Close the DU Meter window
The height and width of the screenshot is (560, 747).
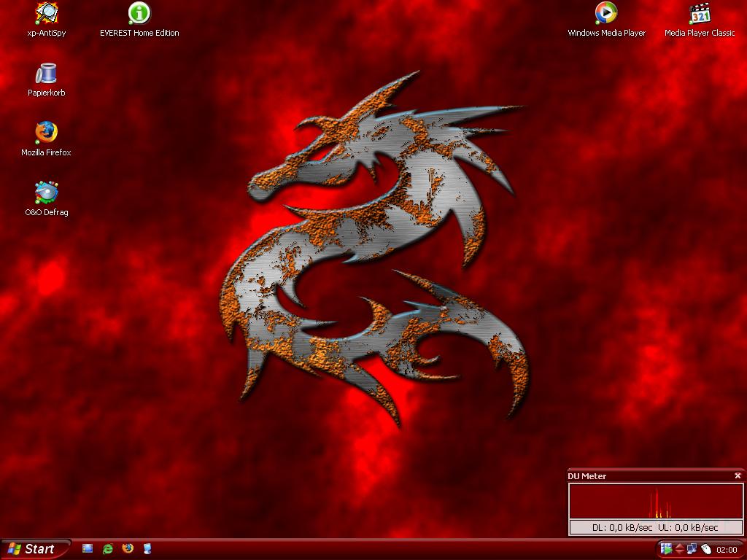point(738,476)
